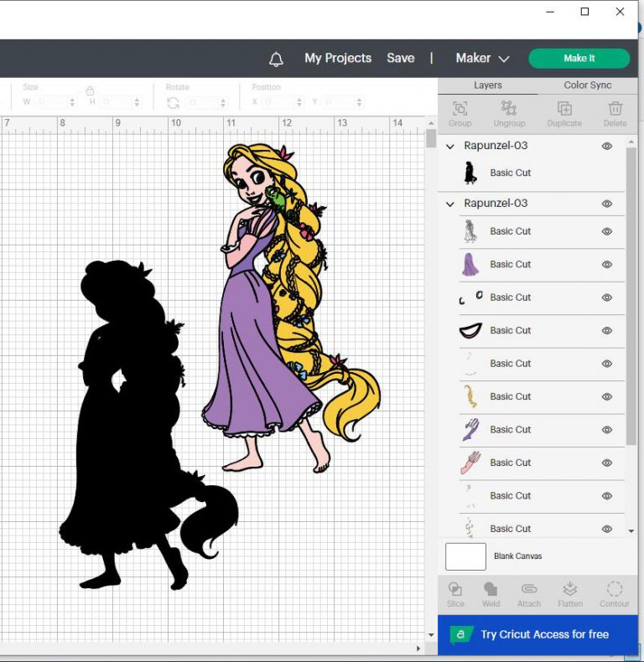Viewport: 644px width, 662px height.
Task: Open My Projects
Action: point(338,59)
